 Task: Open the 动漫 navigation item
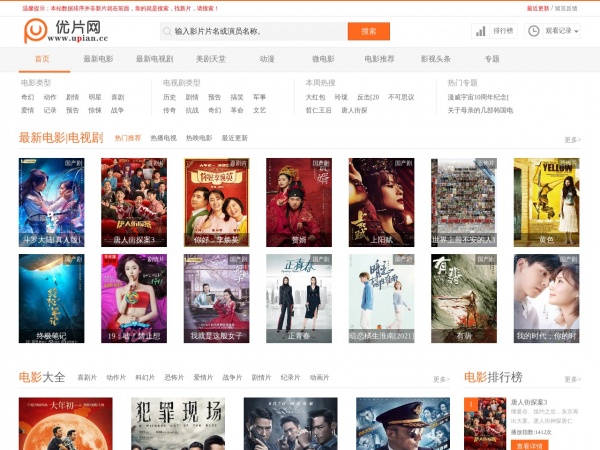[x=267, y=59]
